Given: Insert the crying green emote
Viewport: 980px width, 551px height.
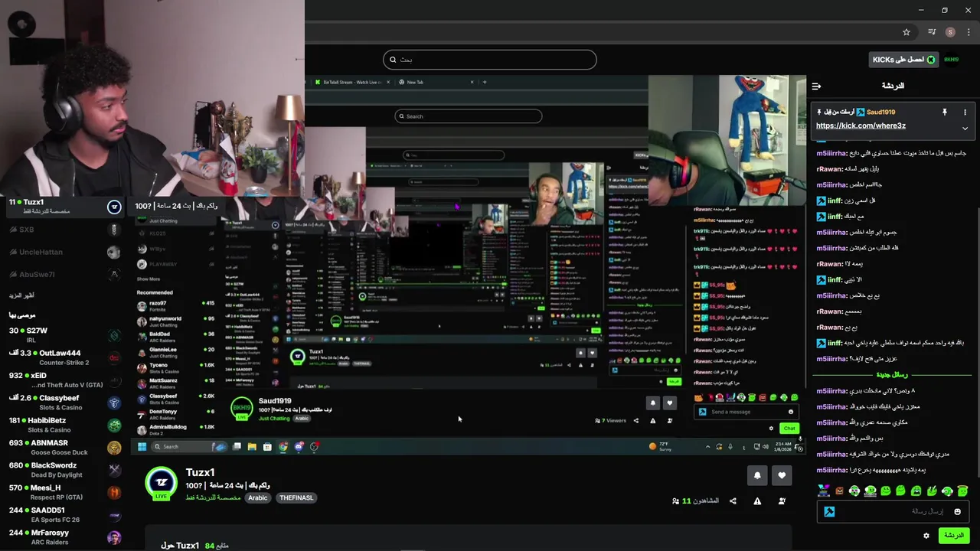Looking at the screenshot, I should click(x=916, y=491).
